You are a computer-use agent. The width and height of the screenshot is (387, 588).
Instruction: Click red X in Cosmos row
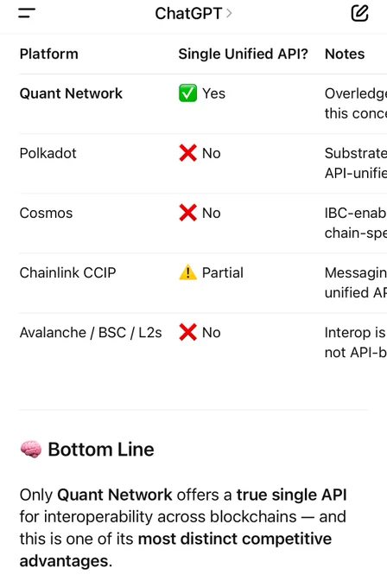click(187, 213)
